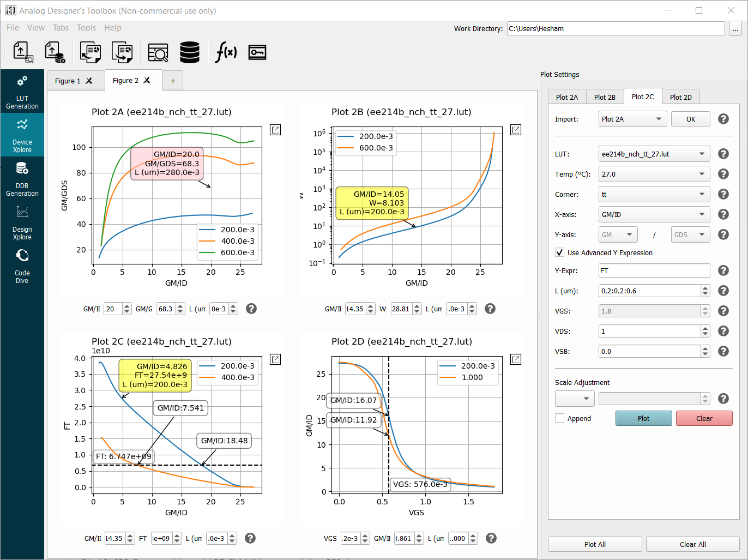
Task: Click the search document toolbar icon
Action: [x=158, y=52]
